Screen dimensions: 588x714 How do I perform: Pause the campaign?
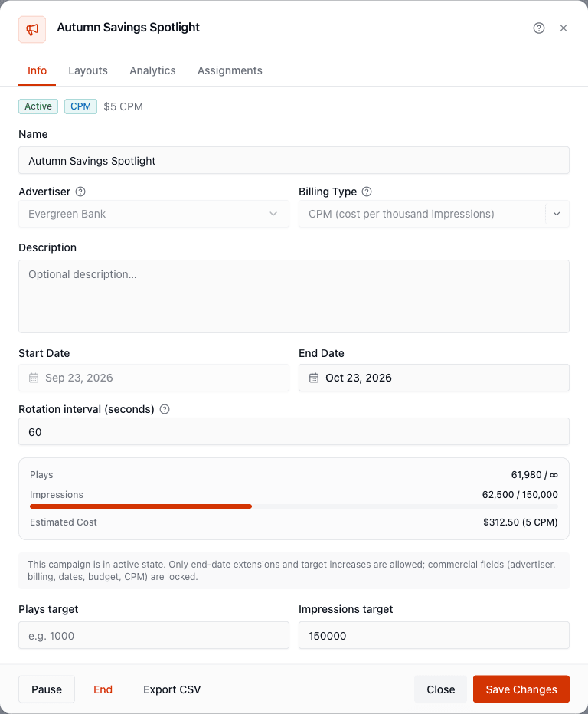tap(47, 689)
